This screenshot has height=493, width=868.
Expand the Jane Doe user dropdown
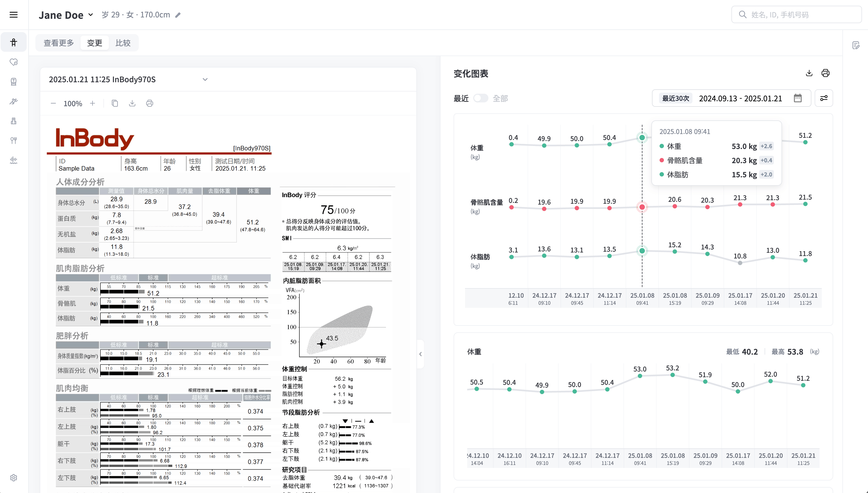[x=91, y=14]
